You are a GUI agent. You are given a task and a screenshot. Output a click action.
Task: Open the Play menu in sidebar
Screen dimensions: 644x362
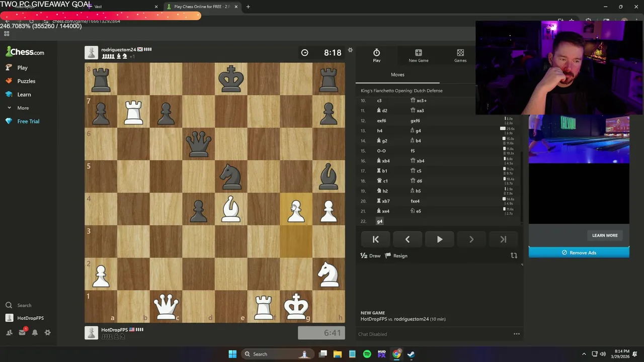point(17,67)
